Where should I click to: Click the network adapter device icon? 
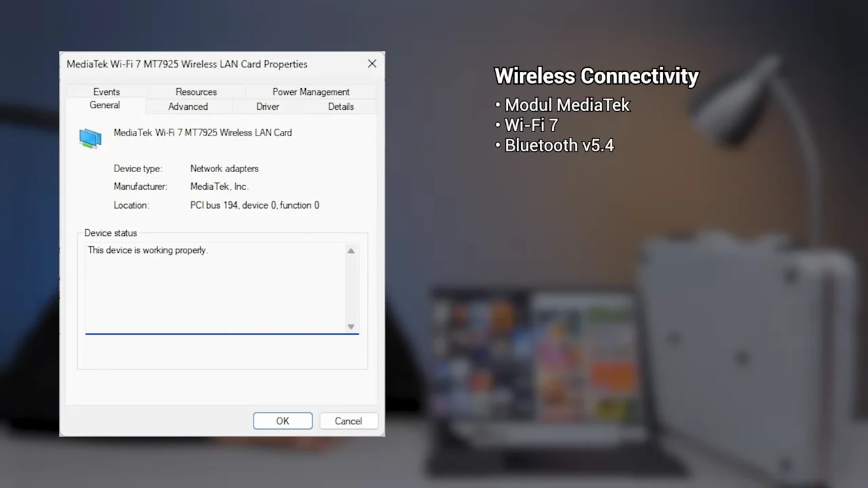click(90, 138)
